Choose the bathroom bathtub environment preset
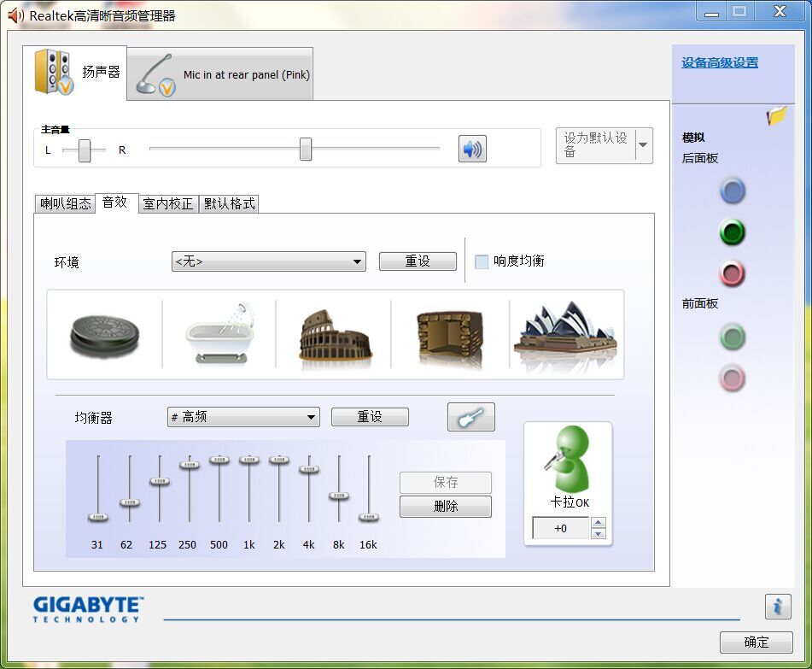This screenshot has width=812, height=669. 220,333
